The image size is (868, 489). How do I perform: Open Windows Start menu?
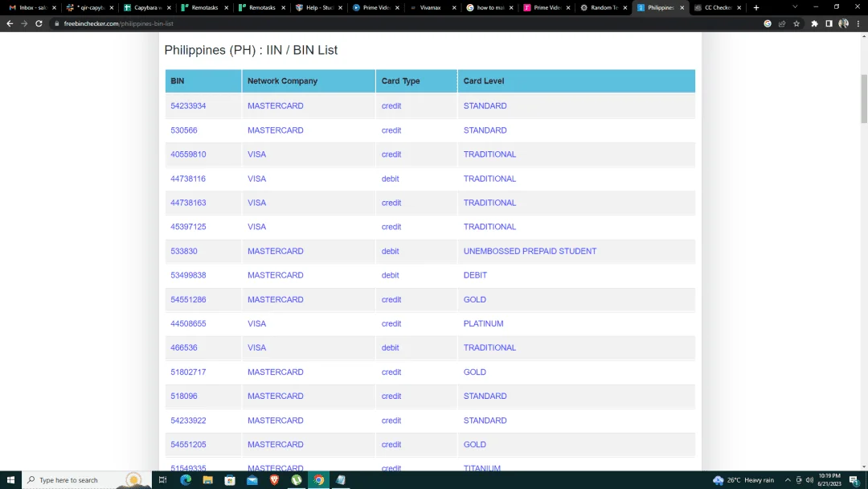[x=10, y=480]
